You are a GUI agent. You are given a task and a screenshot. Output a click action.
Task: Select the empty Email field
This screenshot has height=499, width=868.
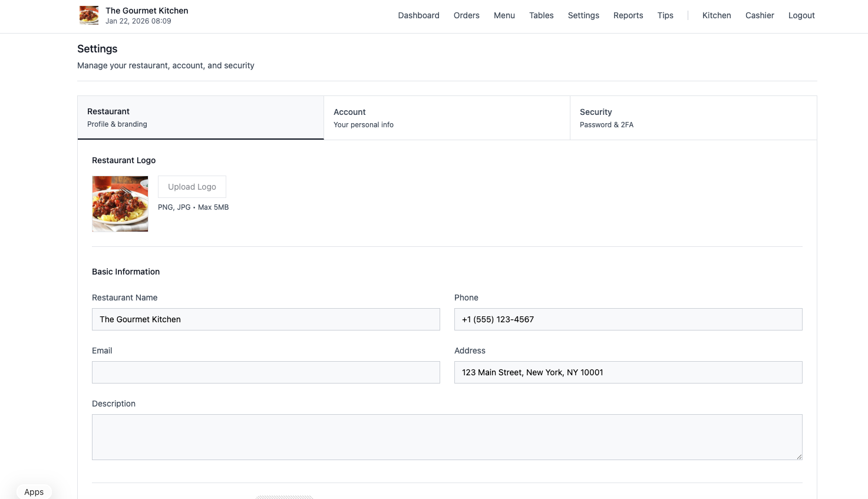(265, 372)
